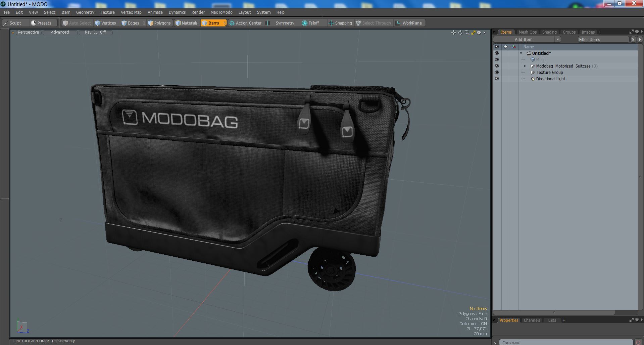Open the viewport more-options arrow
This screenshot has width=644, height=345.
click(x=484, y=33)
